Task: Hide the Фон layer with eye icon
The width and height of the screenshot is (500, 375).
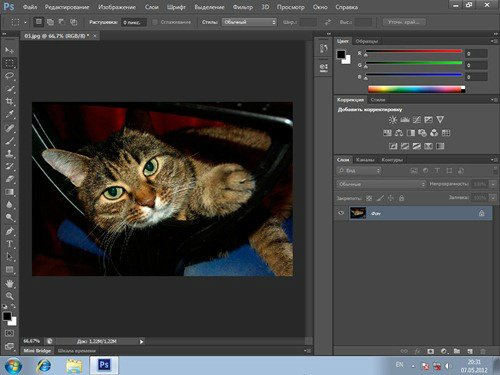Action: coord(341,213)
